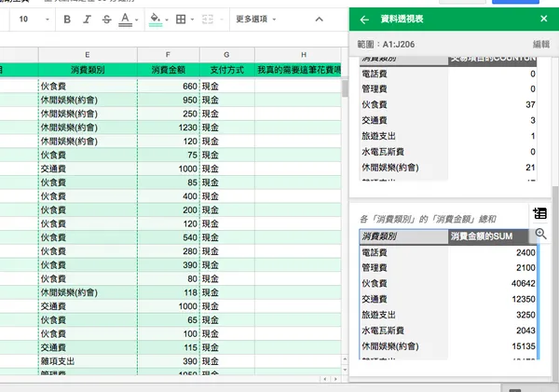Select the cell with amount 118

[169, 292]
